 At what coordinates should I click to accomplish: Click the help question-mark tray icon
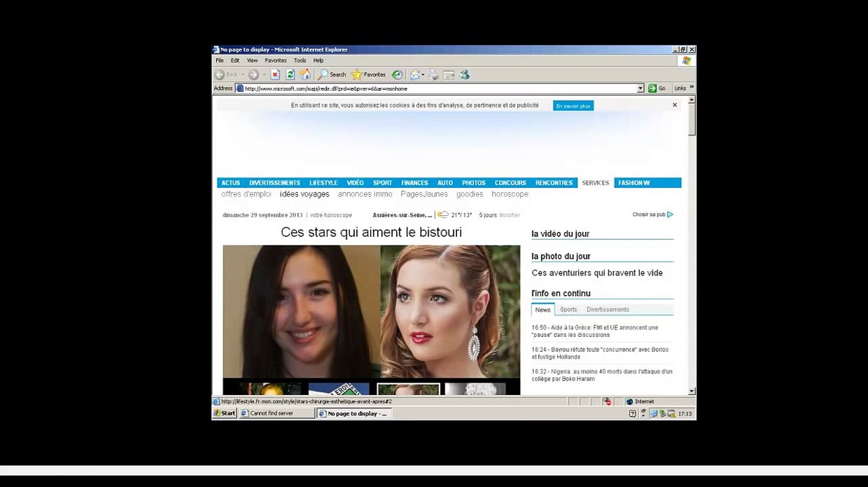tap(632, 413)
